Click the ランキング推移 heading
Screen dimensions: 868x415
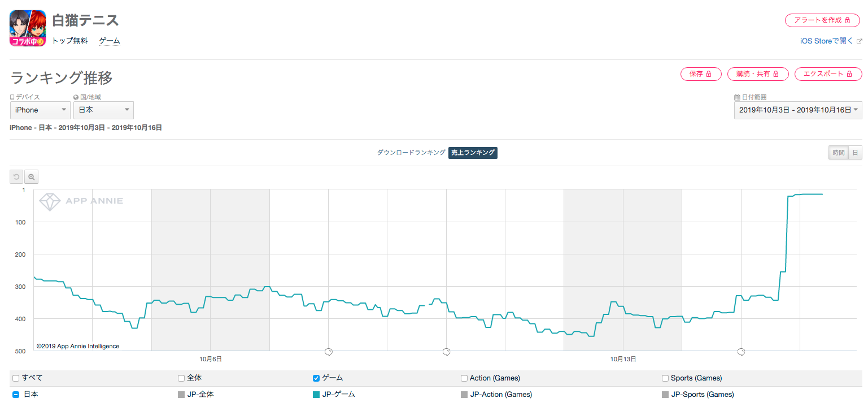pos(62,77)
